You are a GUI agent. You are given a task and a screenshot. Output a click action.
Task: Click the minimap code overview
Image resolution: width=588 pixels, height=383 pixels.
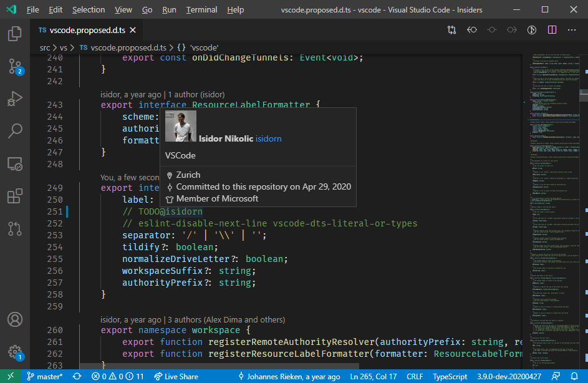pyautogui.click(x=552, y=187)
